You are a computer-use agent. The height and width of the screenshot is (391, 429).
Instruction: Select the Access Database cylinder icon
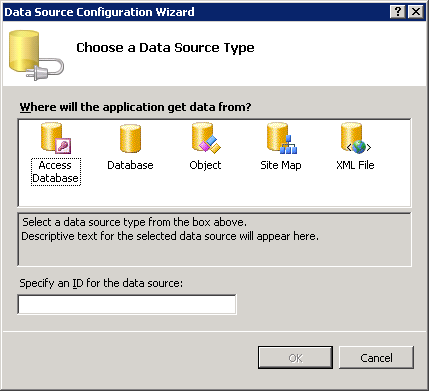(x=56, y=138)
